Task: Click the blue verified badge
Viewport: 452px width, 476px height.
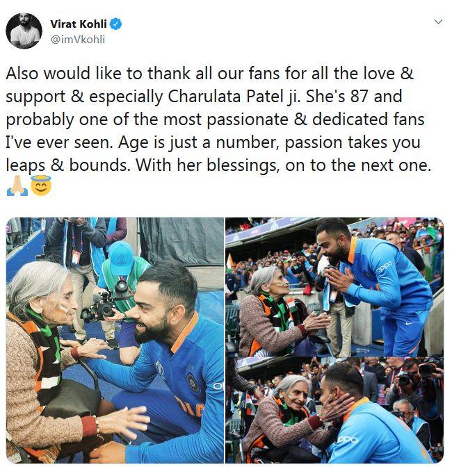Action: pos(115,24)
